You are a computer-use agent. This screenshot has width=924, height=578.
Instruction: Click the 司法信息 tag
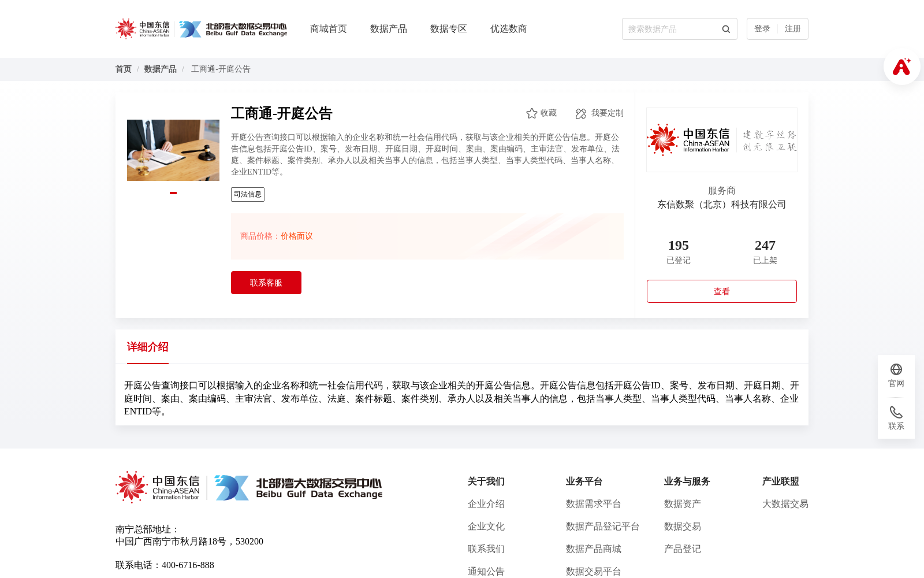248,194
